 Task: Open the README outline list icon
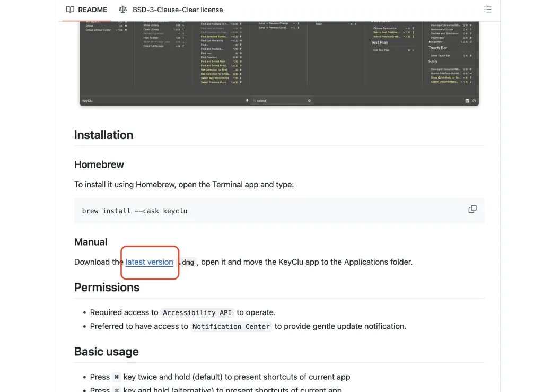pyautogui.click(x=488, y=10)
